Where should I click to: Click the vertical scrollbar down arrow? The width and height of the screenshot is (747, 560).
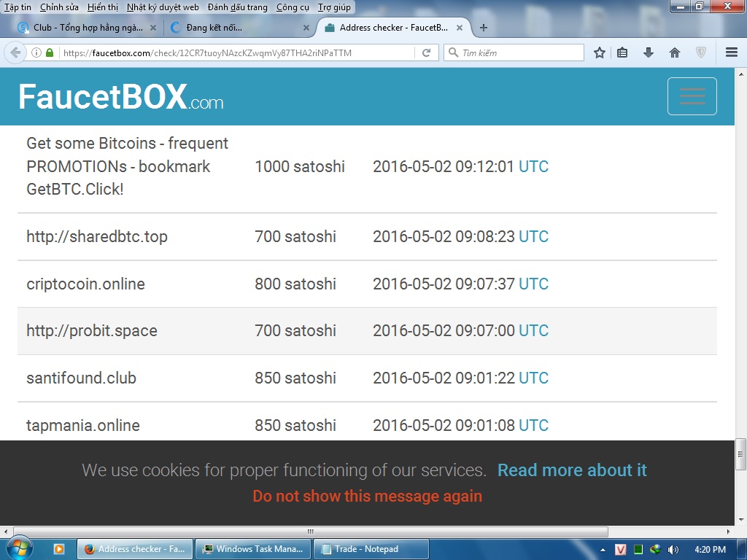tap(741, 519)
